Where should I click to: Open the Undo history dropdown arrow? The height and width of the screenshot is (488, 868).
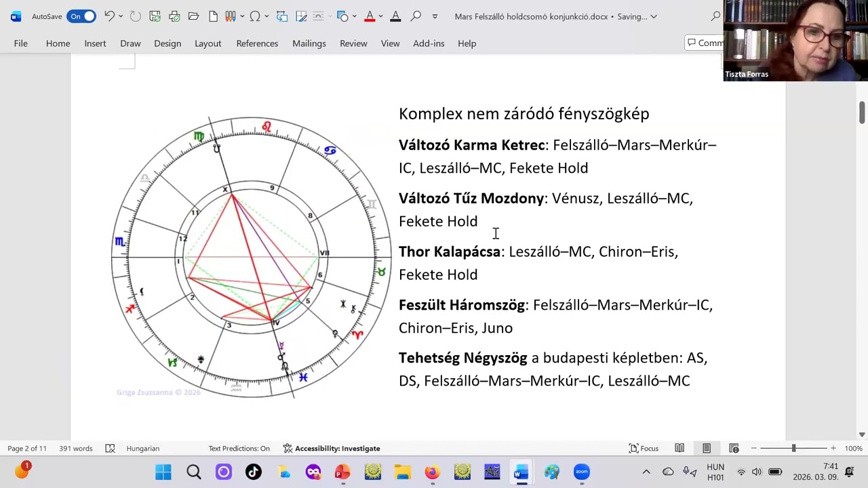pos(121,16)
